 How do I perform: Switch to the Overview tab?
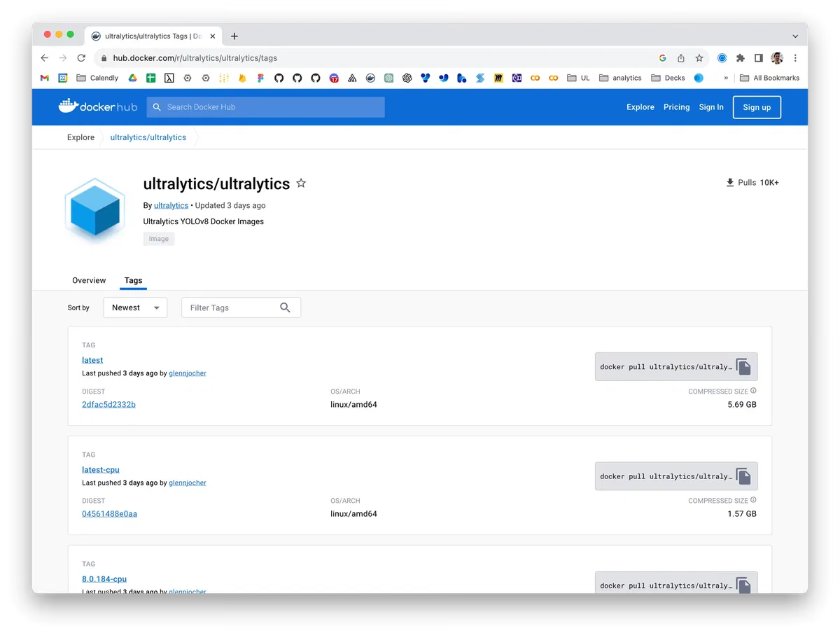tap(89, 280)
